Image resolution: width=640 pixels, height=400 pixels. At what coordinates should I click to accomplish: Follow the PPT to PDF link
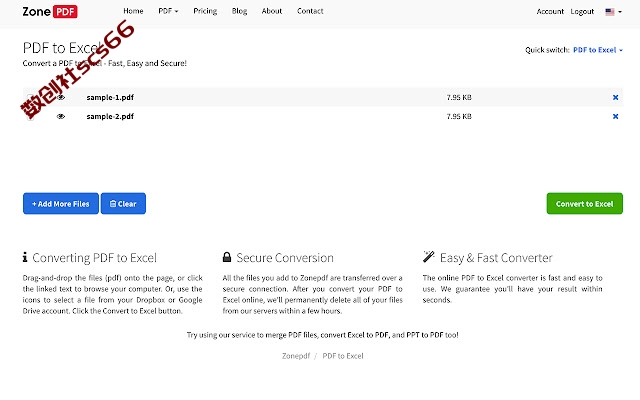point(425,335)
